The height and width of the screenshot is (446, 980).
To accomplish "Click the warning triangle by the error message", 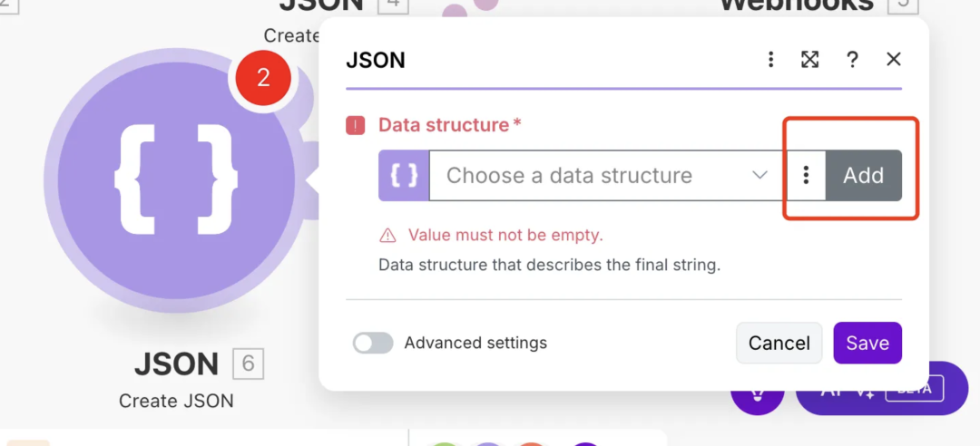I will coord(388,236).
